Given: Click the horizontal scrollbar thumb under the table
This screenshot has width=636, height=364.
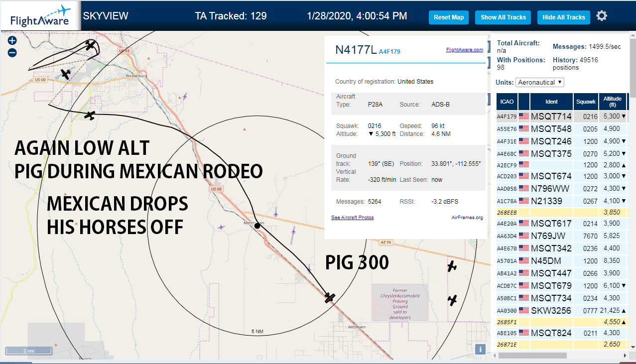Looking at the screenshot, I should (x=532, y=356).
